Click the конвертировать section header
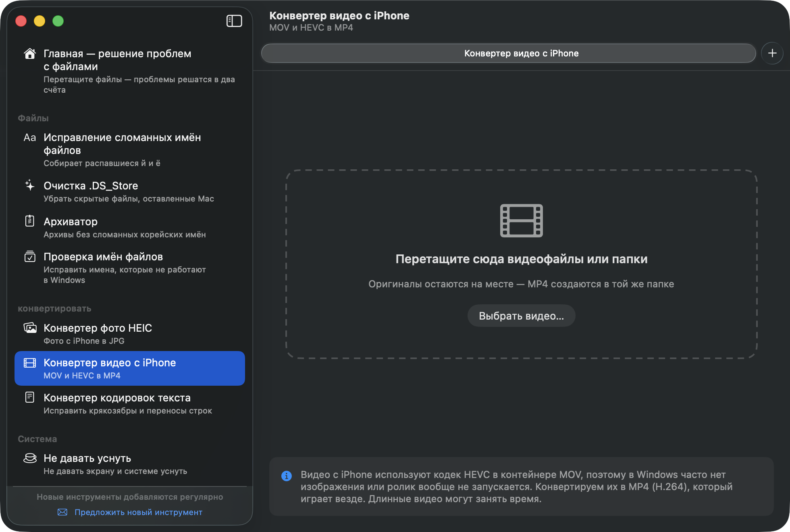 coord(54,309)
